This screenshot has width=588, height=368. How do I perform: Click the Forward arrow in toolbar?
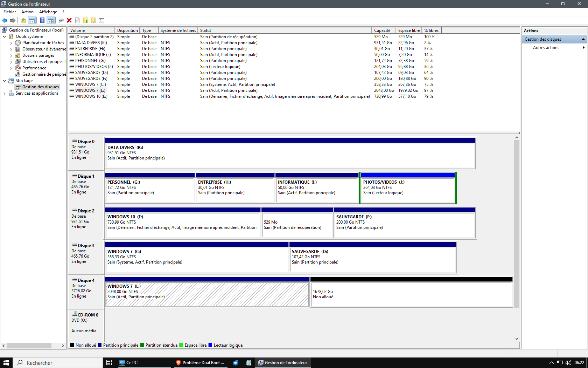pyautogui.click(x=13, y=20)
